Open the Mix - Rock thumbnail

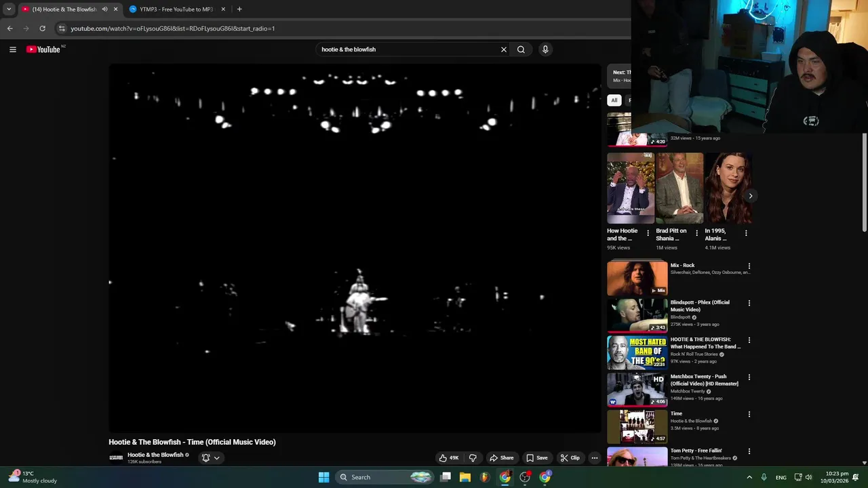[x=637, y=278]
